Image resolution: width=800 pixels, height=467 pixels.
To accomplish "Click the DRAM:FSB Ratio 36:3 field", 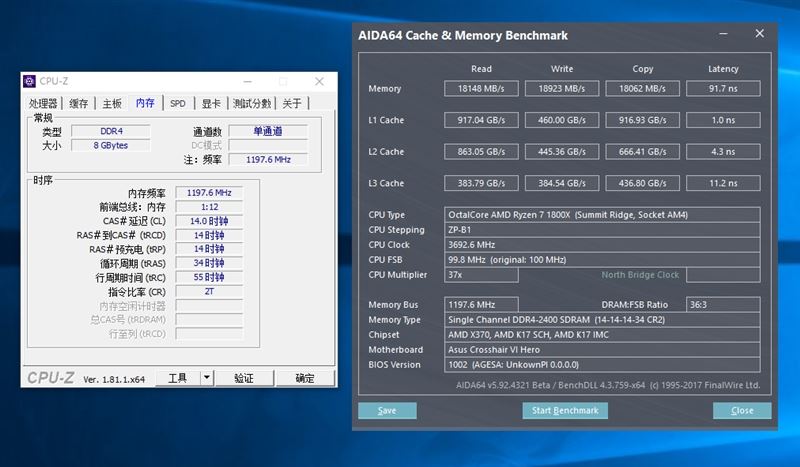I will click(x=723, y=305).
